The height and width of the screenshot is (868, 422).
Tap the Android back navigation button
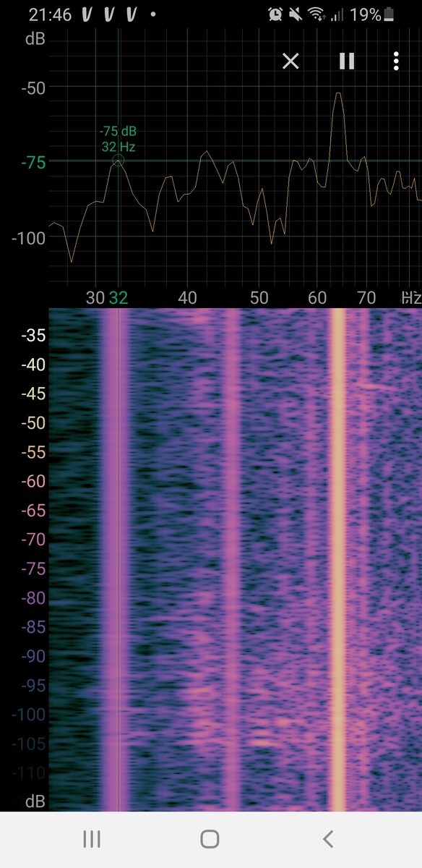328,839
